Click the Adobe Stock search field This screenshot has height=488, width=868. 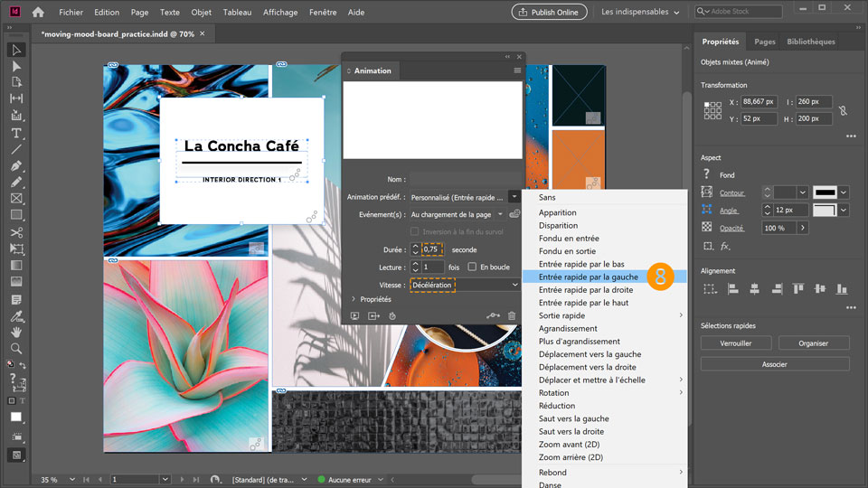[x=739, y=11]
